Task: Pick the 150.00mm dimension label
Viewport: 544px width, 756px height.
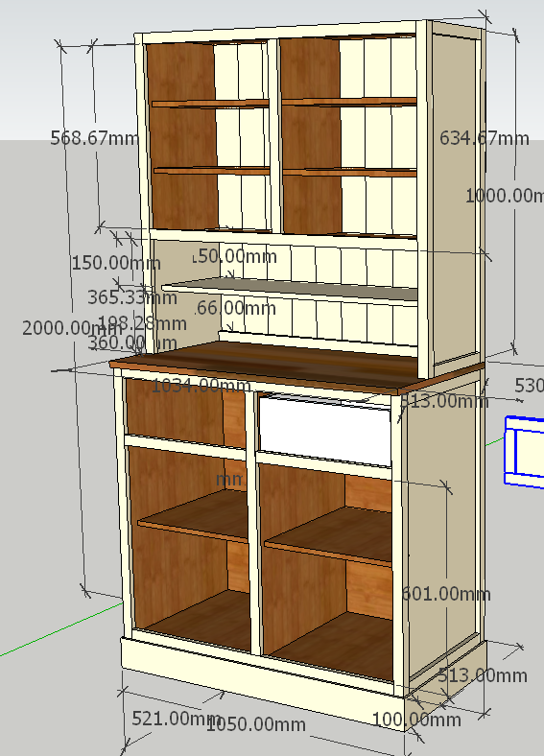Action: [x=116, y=263]
